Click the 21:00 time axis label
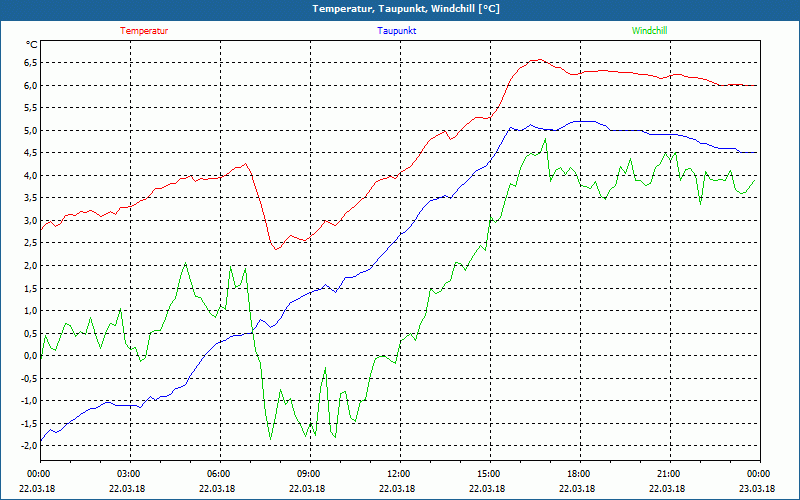 click(x=668, y=474)
